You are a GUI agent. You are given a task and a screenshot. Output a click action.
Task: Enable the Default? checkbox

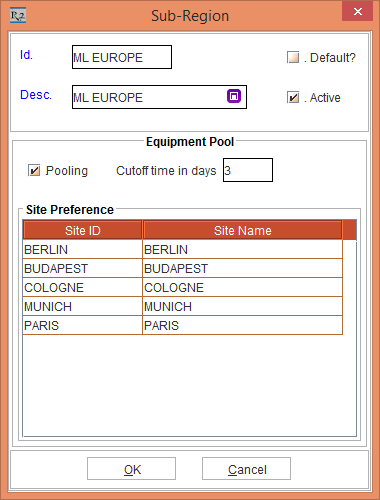click(x=293, y=57)
